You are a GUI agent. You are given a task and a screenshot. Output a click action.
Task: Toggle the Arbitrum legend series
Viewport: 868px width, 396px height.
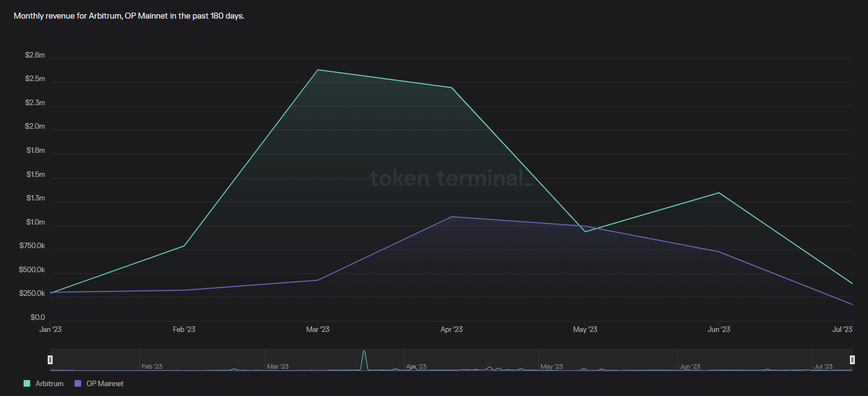tap(43, 383)
